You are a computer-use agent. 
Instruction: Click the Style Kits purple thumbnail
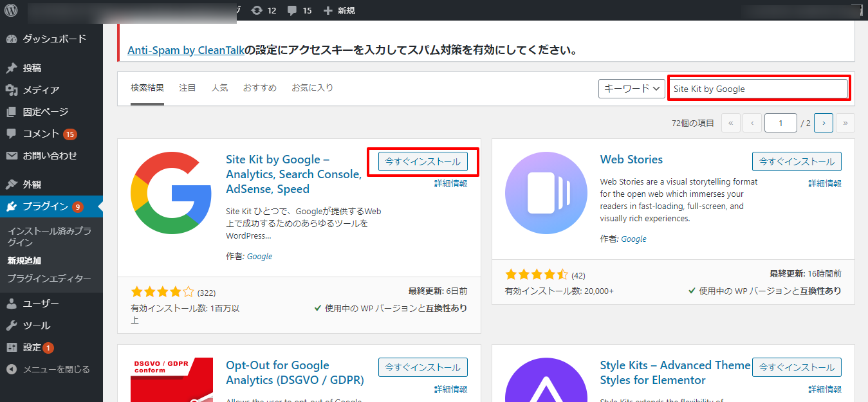[x=546, y=379]
